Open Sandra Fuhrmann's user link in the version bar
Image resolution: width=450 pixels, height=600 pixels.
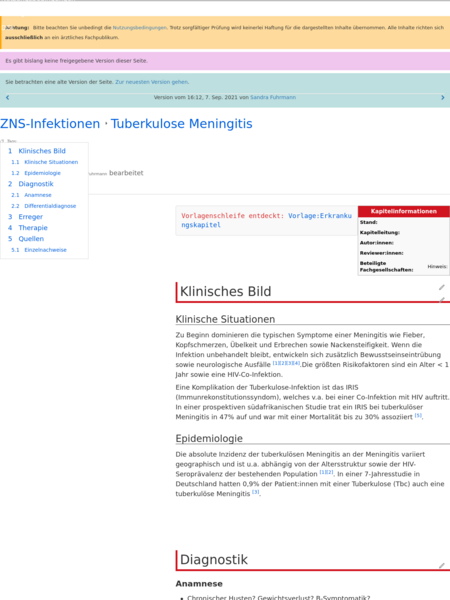273,97
